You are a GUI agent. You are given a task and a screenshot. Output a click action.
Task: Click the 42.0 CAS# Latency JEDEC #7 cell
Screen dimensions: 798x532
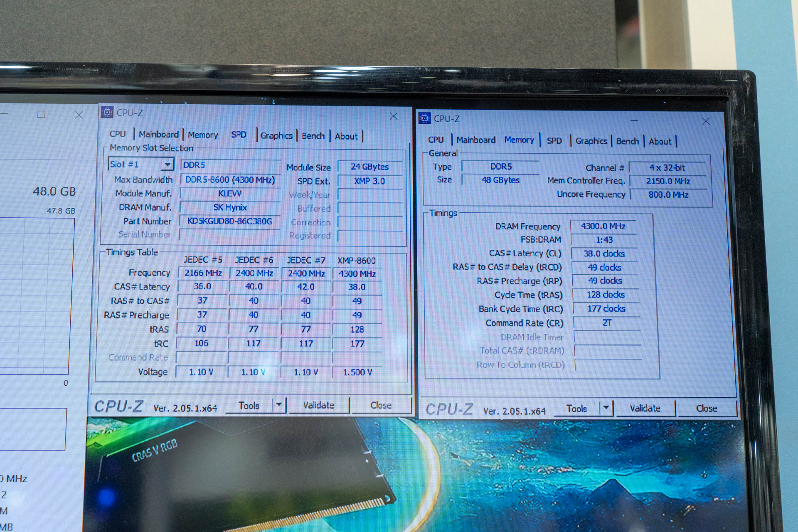[306, 287]
